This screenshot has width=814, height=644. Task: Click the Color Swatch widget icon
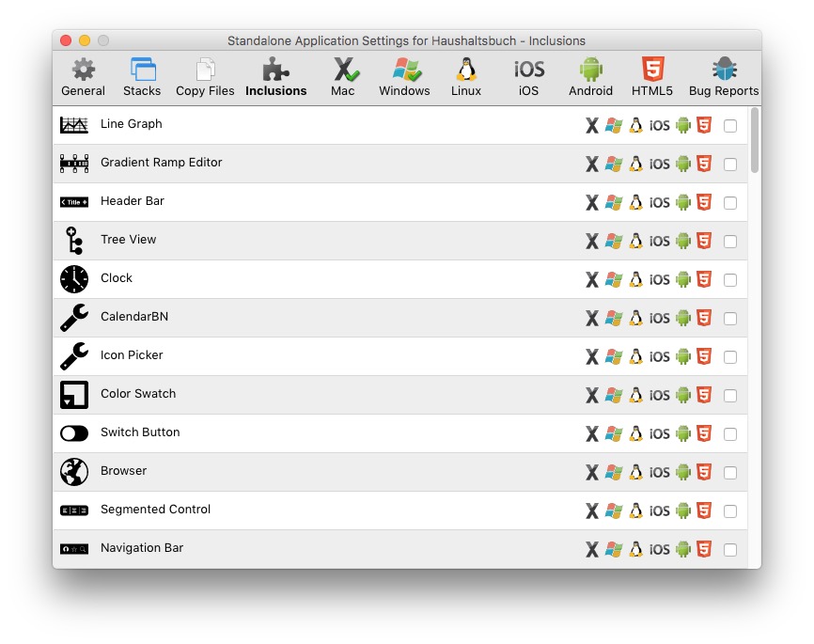point(73,395)
